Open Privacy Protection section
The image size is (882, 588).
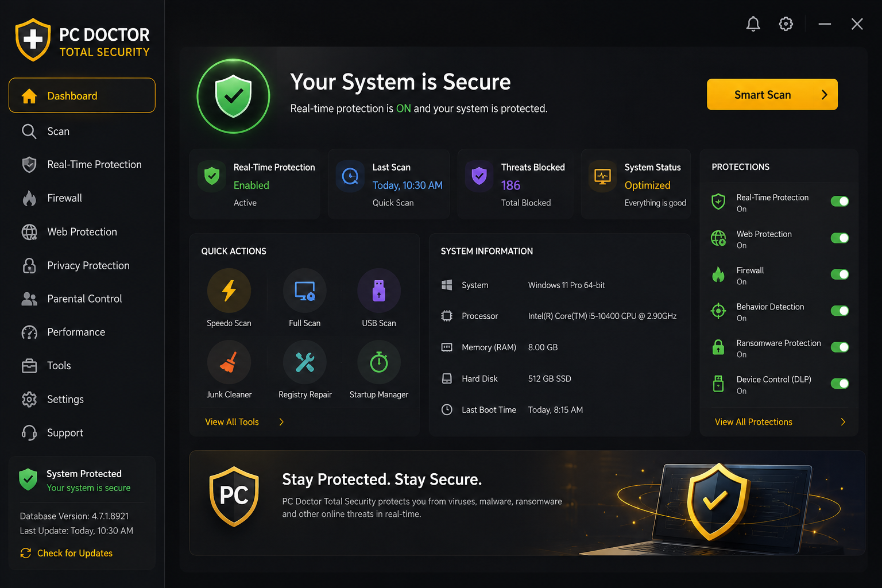point(82,265)
